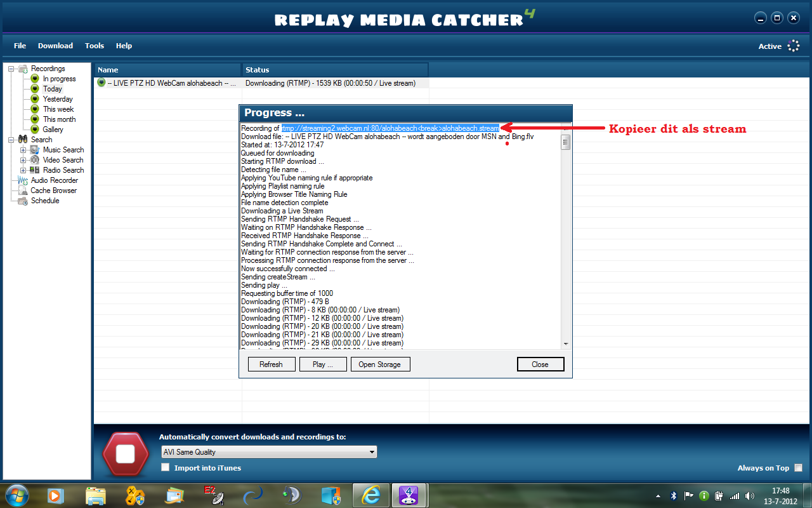Viewport: 812px width, 508px height.
Task: Click 'Download file:' log line
Action: pos(388,137)
